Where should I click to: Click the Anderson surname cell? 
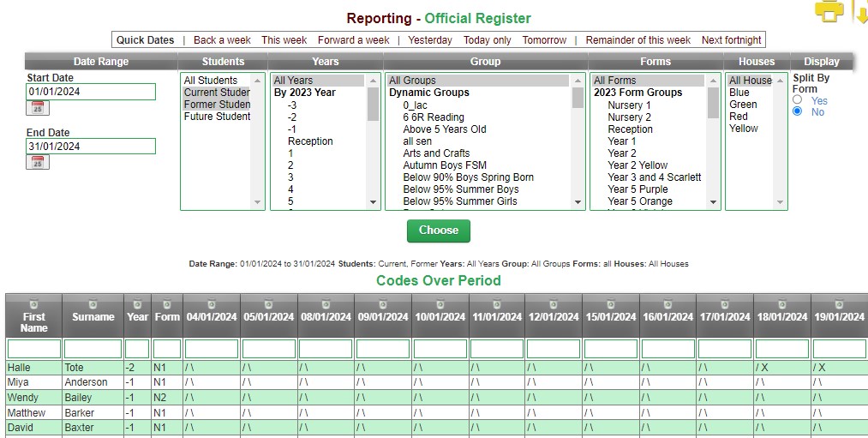point(93,382)
